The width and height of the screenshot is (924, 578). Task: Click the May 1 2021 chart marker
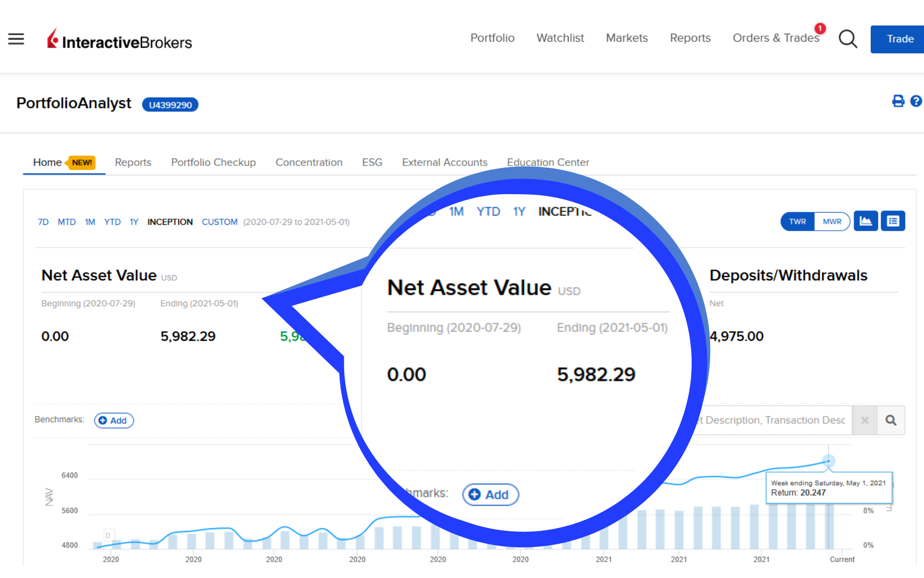828,461
